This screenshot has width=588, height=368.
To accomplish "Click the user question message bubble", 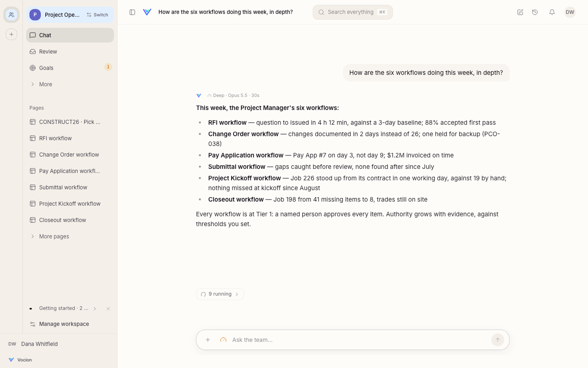I will (x=426, y=73).
